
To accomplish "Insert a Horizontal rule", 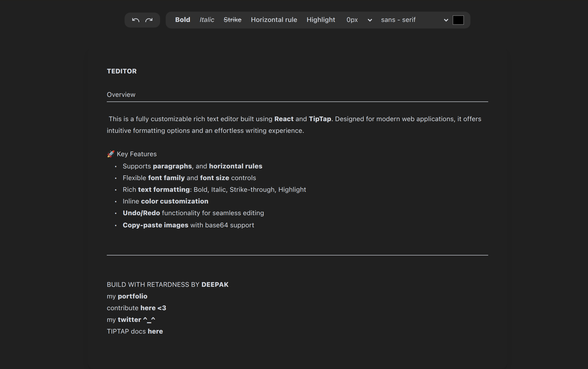I will pyautogui.click(x=274, y=20).
